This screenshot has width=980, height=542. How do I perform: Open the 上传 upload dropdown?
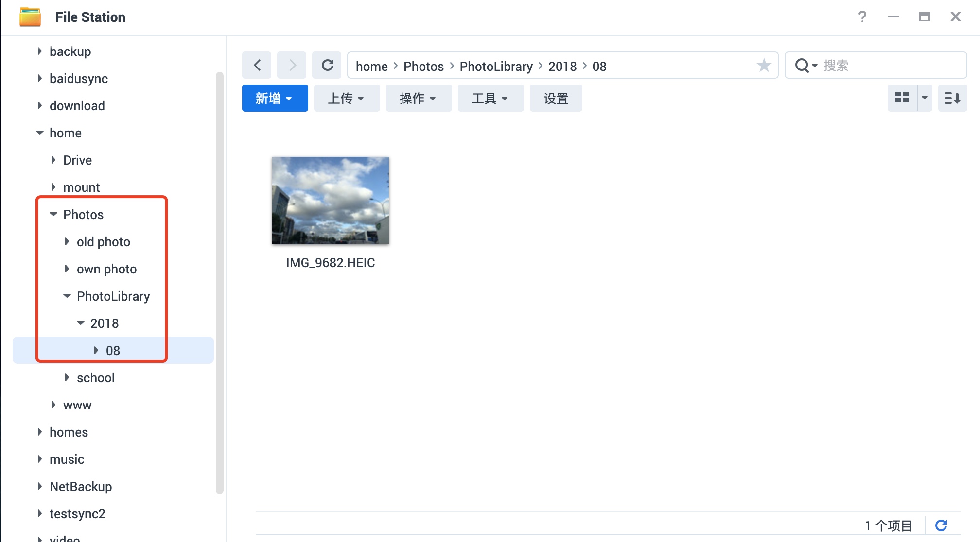(347, 98)
